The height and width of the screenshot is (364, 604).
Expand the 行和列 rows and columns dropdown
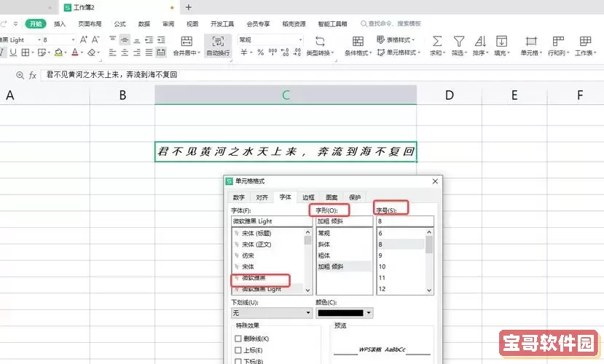pos(568,53)
